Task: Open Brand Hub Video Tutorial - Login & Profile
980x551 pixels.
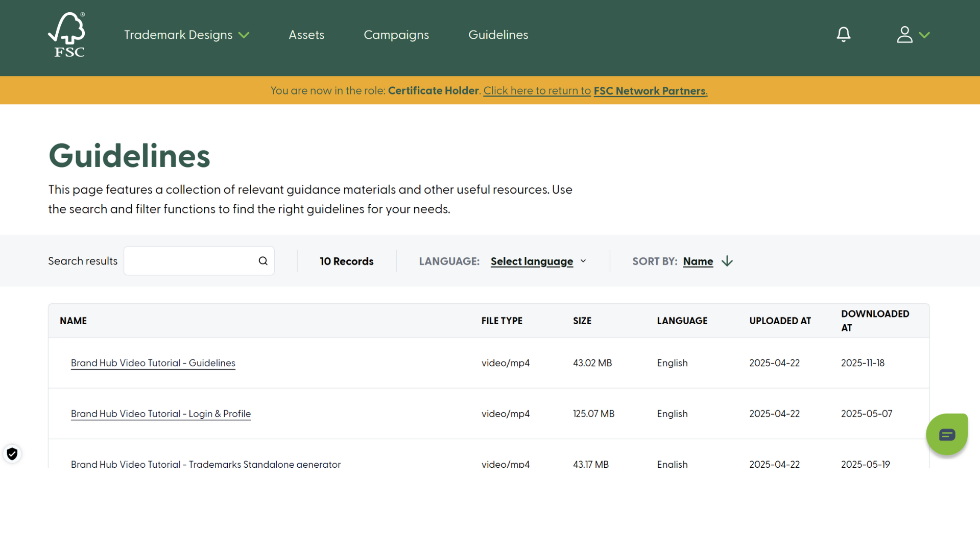Action: [x=161, y=414]
